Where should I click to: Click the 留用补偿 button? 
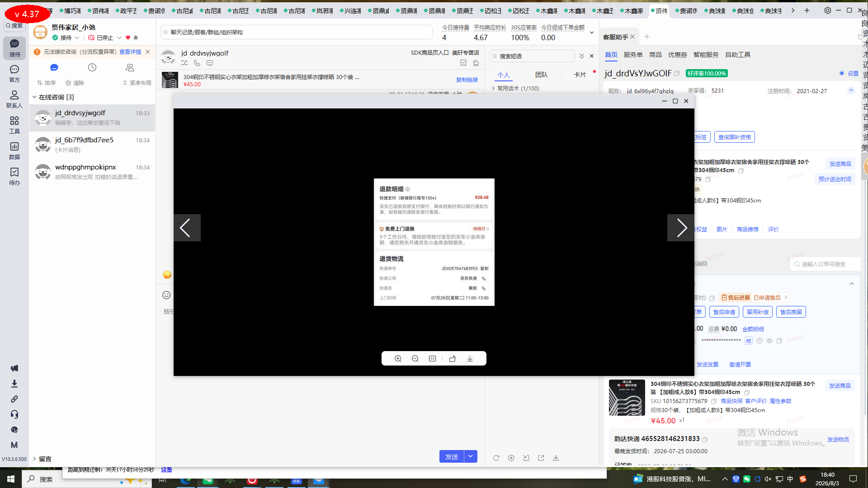[x=758, y=312]
